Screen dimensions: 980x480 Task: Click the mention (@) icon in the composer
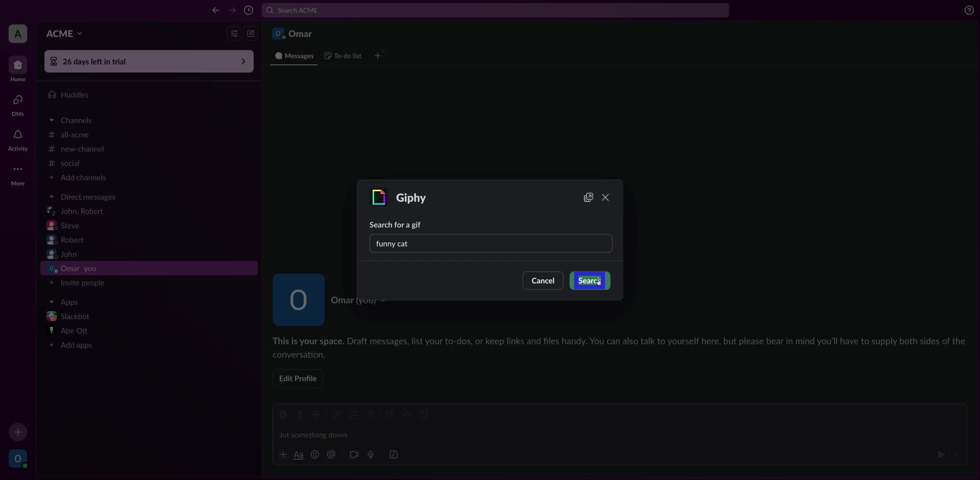point(332,454)
